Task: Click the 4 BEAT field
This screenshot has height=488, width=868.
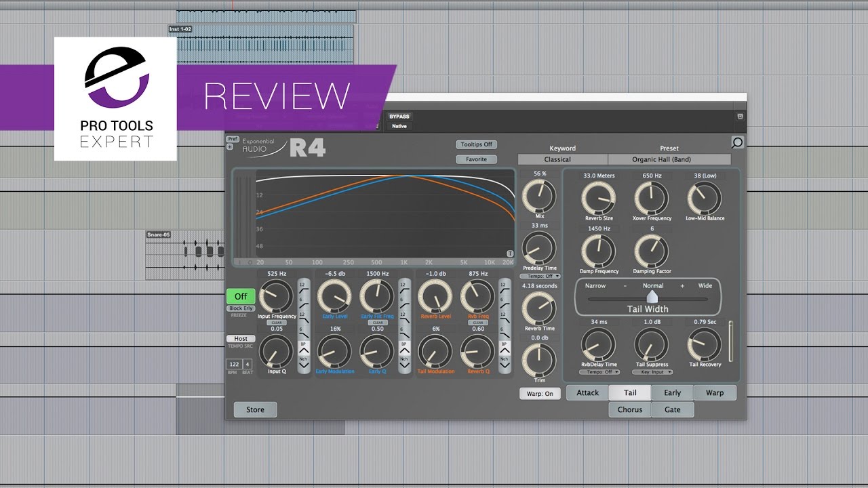Action: coord(248,364)
